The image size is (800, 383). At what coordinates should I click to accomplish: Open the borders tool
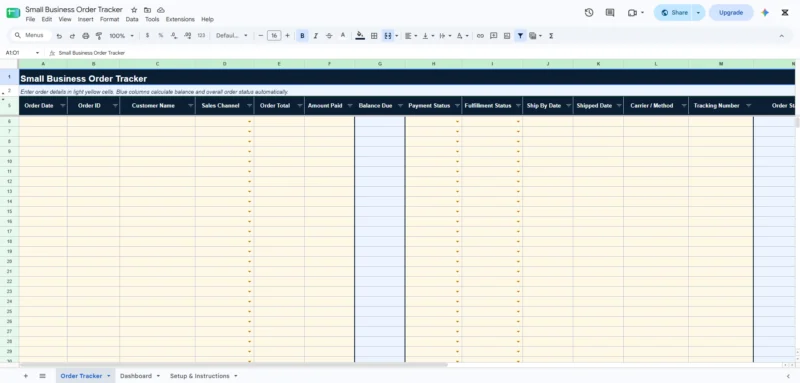click(374, 36)
